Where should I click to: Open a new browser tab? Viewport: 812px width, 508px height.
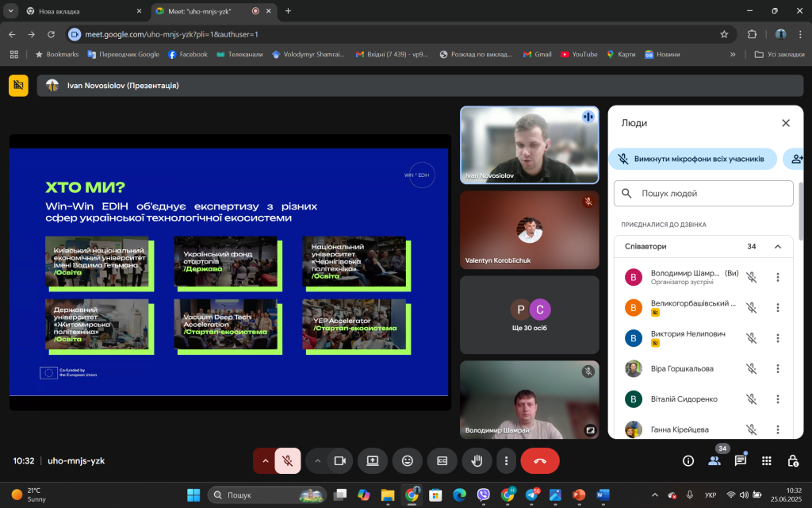[288, 11]
